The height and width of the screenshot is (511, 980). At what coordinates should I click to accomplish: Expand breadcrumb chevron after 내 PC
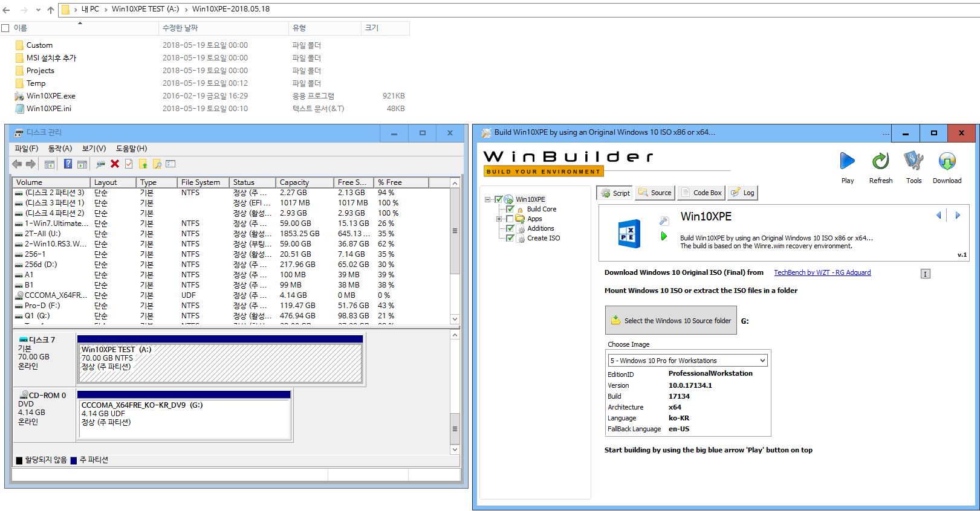[x=105, y=9]
